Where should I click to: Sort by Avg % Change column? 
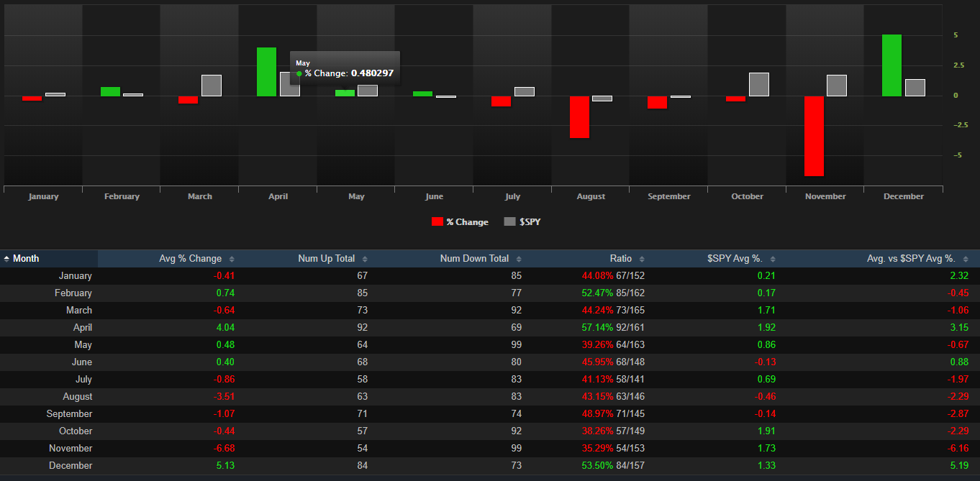pyautogui.click(x=169, y=259)
